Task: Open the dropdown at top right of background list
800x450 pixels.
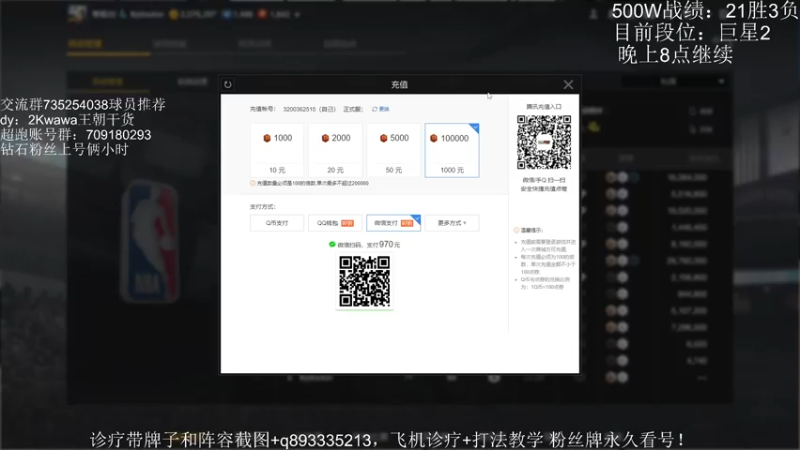Action: [674, 82]
